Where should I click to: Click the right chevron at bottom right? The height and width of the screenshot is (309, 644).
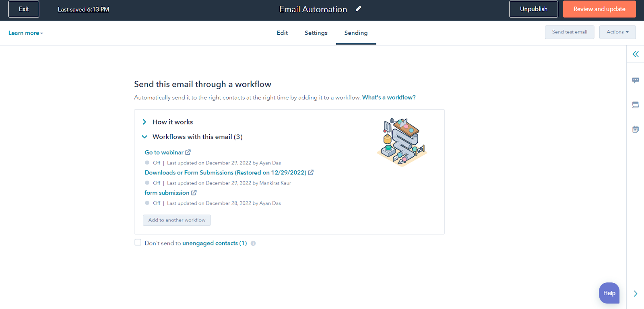[x=635, y=294]
